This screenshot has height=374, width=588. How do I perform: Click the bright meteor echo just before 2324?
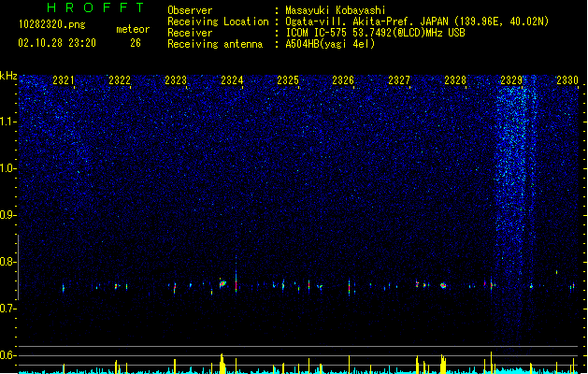tap(222, 284)
